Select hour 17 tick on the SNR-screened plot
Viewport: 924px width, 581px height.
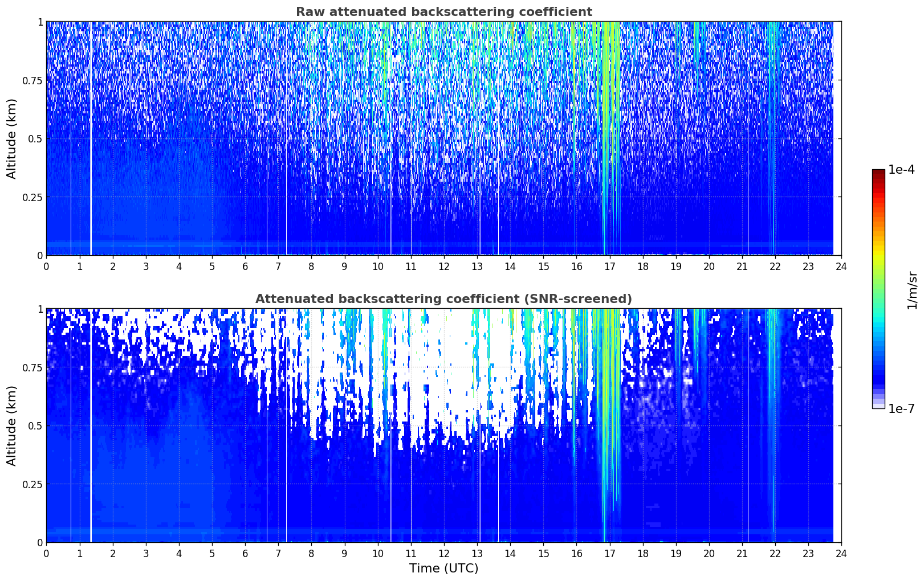609,554
